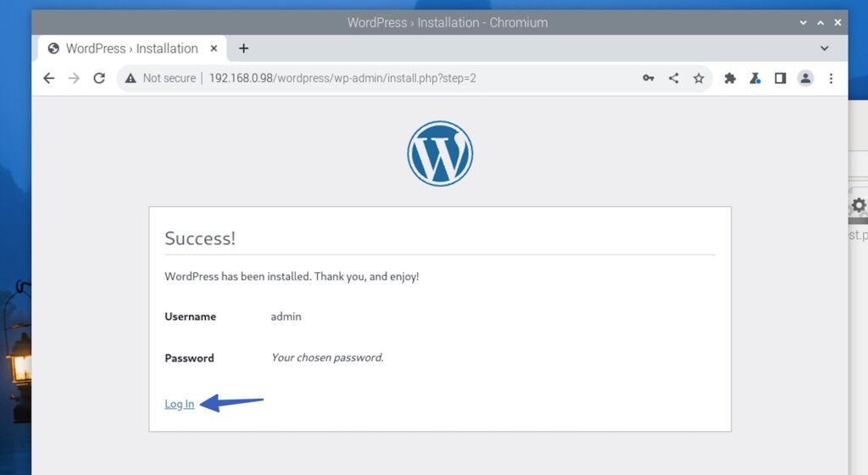Open Chromium's three-dot menu

point(831,78)
